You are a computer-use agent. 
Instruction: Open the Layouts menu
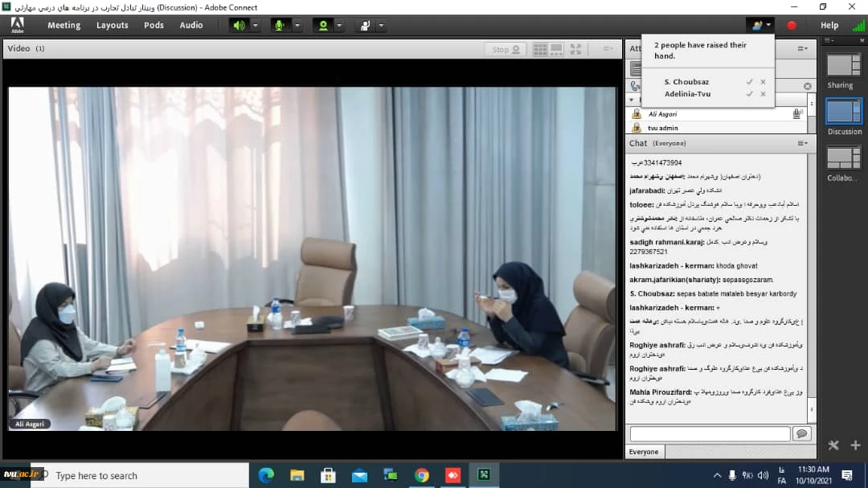[x=112, y=25]
